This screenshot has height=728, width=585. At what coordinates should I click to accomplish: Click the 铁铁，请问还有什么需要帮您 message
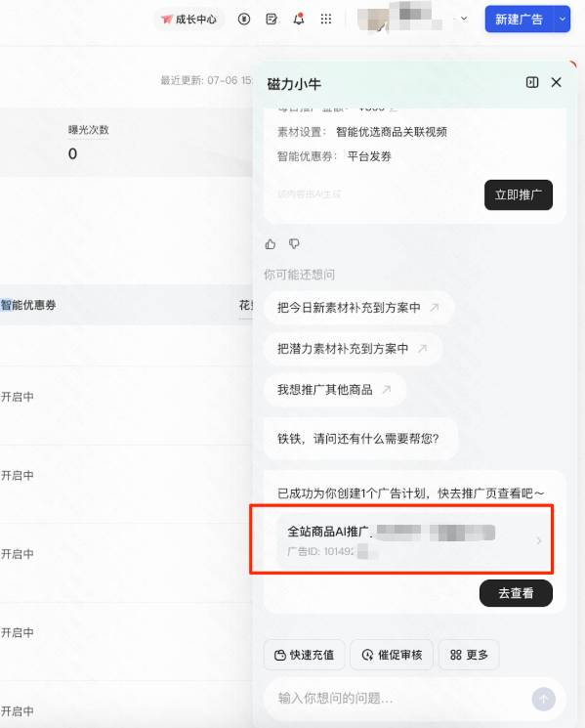[358, 439]
